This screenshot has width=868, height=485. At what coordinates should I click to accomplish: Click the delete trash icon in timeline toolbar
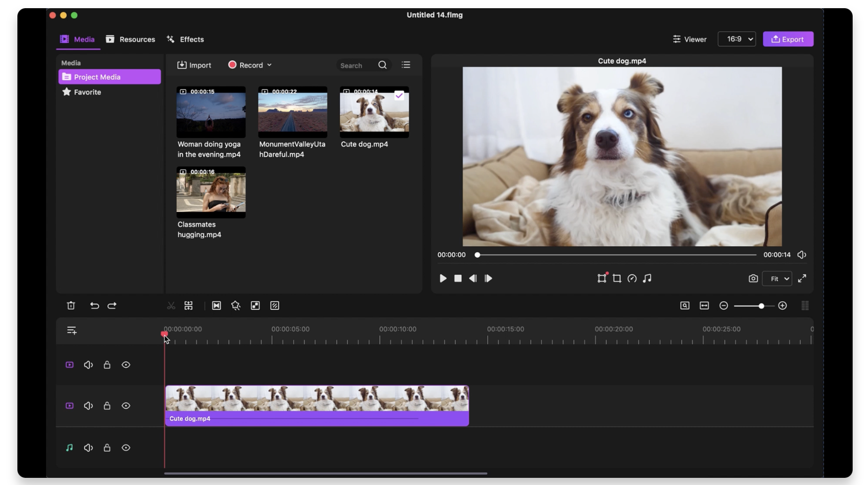tap(71, 305)
